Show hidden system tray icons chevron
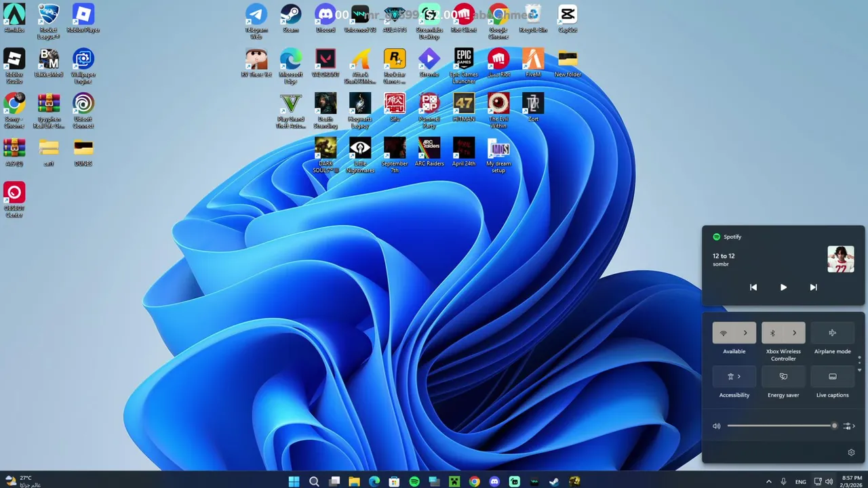This screenshot has width=868, height=488. 768,481
